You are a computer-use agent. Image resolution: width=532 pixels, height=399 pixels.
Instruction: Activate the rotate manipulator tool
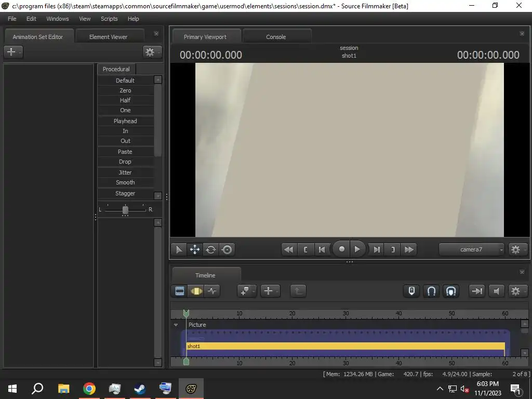211,250
